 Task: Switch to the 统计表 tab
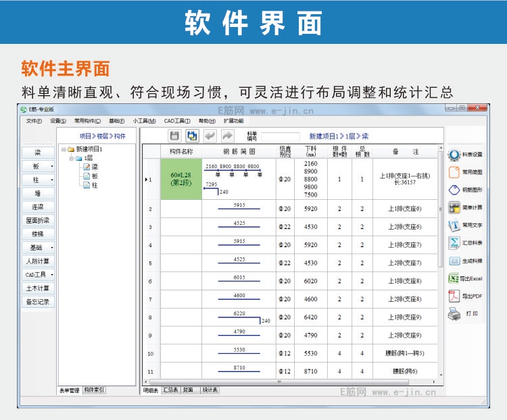210,390
